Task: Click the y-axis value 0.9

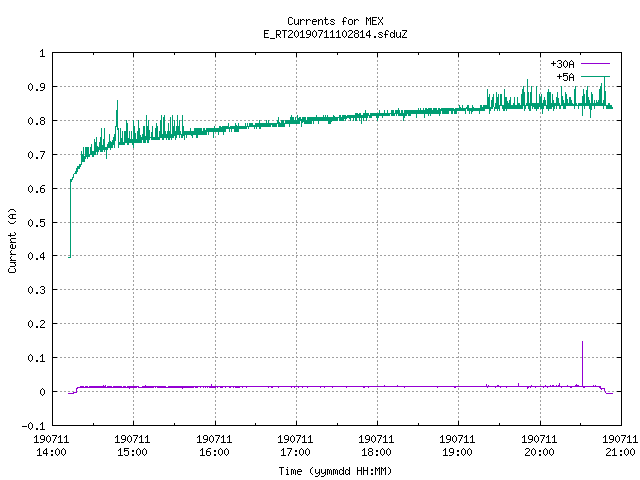Action: (36, 87)
